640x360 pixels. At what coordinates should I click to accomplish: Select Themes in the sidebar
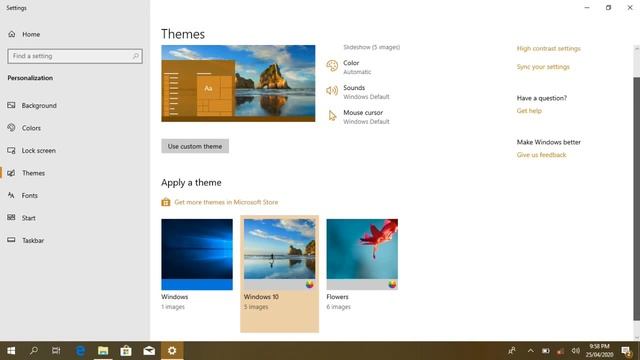(x=33, y=173)
